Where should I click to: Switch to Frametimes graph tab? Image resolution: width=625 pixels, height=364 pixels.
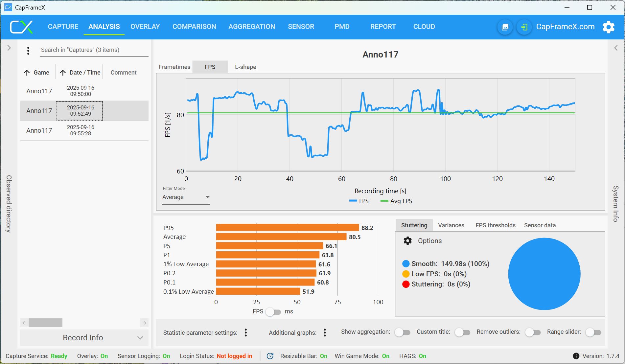coord(174,67)
